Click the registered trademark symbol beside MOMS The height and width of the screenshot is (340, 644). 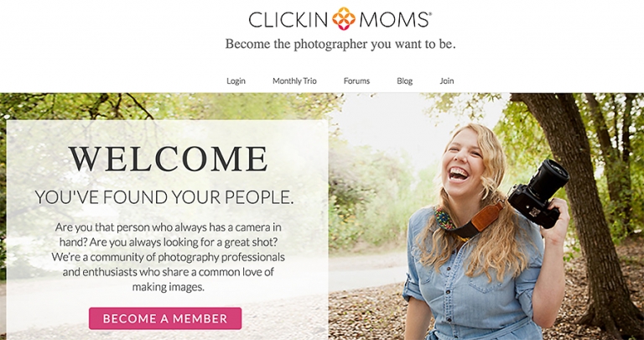[x=430, y=13]
